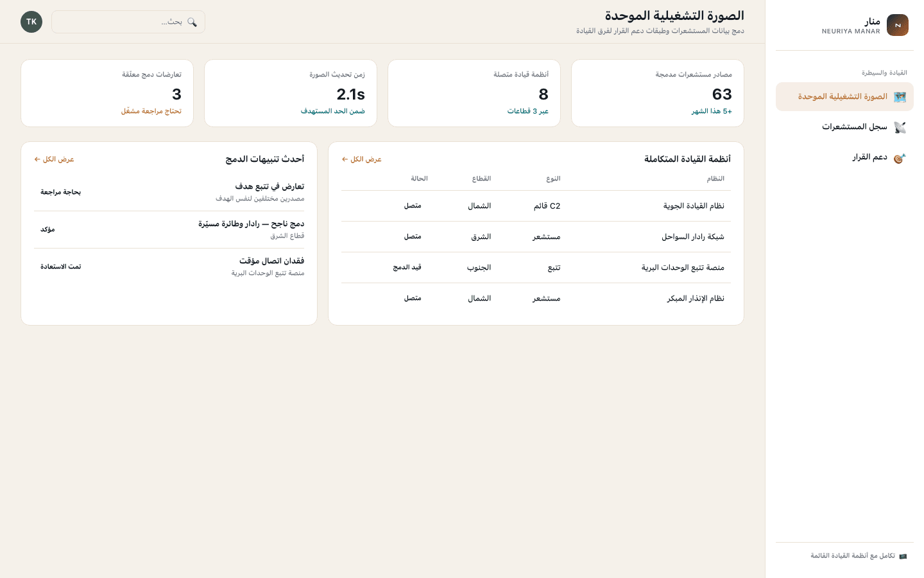Click the قيد الدمج status cell

[x=407, y=267]
